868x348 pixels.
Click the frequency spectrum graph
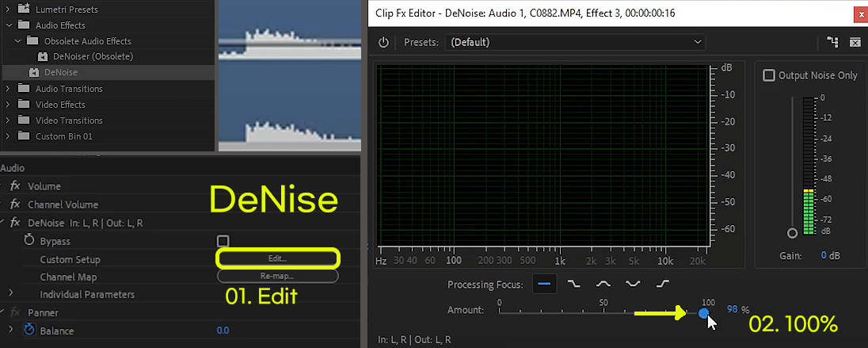point(542,155)
